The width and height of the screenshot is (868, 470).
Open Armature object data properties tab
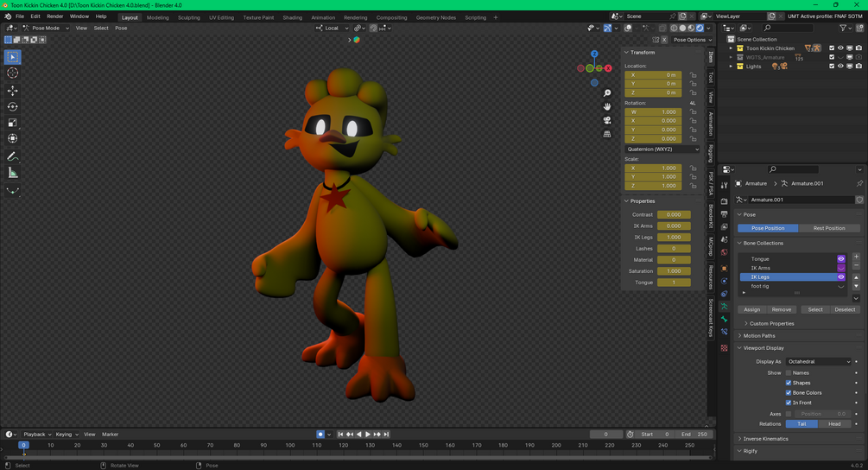click(x=724, y=306)
